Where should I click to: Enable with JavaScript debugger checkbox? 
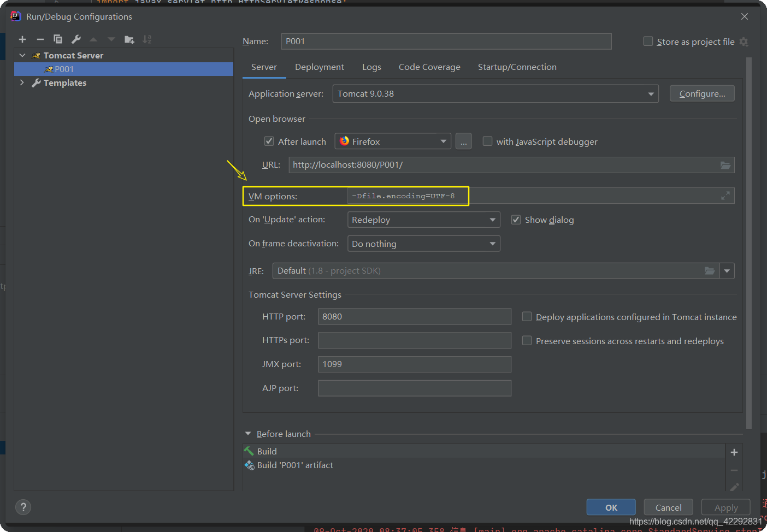click(487, 141)
